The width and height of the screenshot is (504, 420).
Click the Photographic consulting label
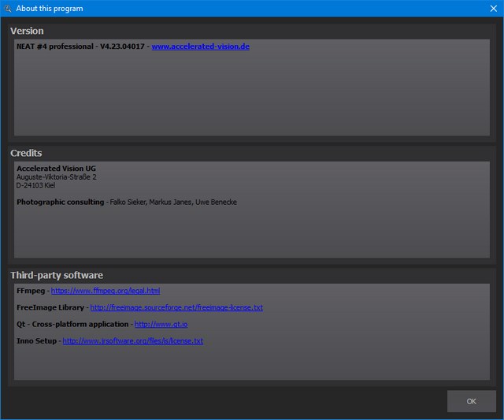pos(60,202)
